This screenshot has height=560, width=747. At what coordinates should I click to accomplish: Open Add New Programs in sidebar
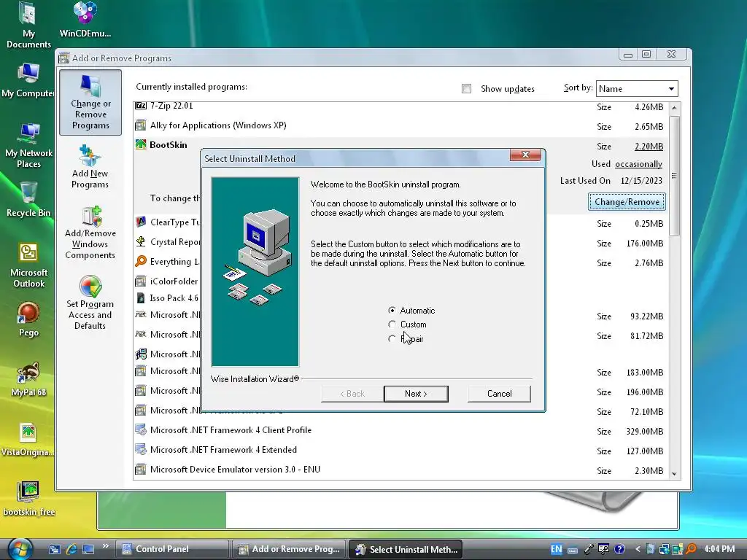[90, 167]
